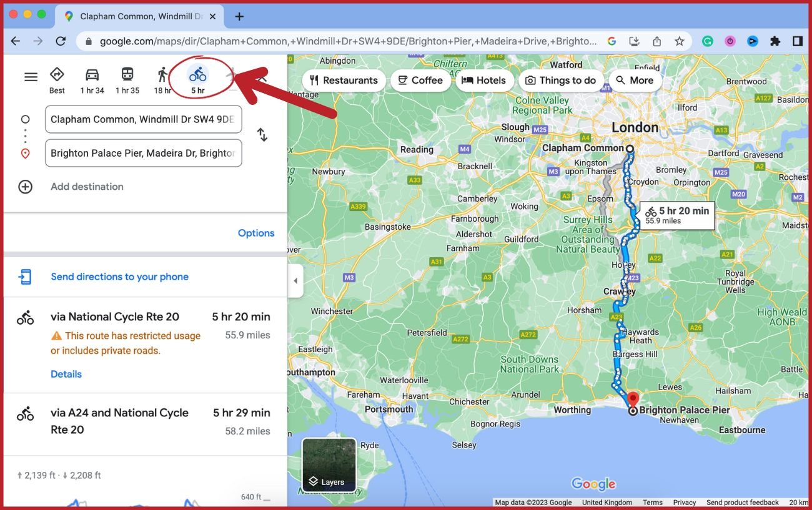Screen dimensions: 812x510
Task: Click Send product feedback
Action: pos(743,503)
